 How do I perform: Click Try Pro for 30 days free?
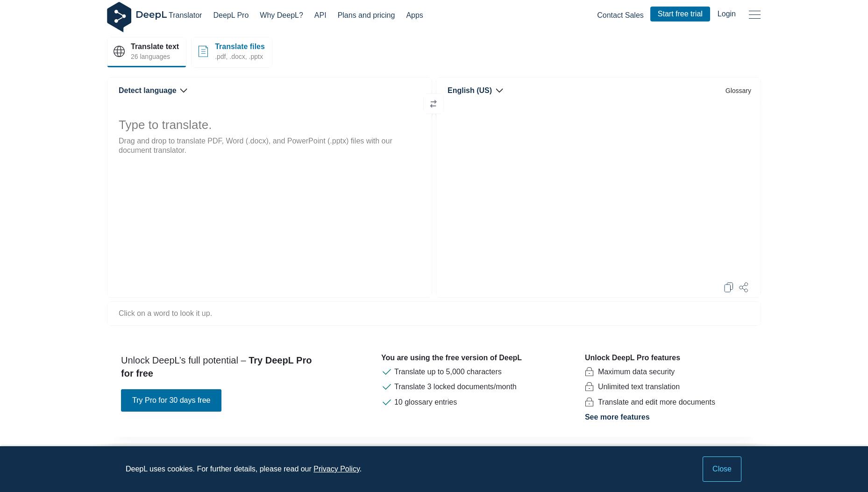171,400
